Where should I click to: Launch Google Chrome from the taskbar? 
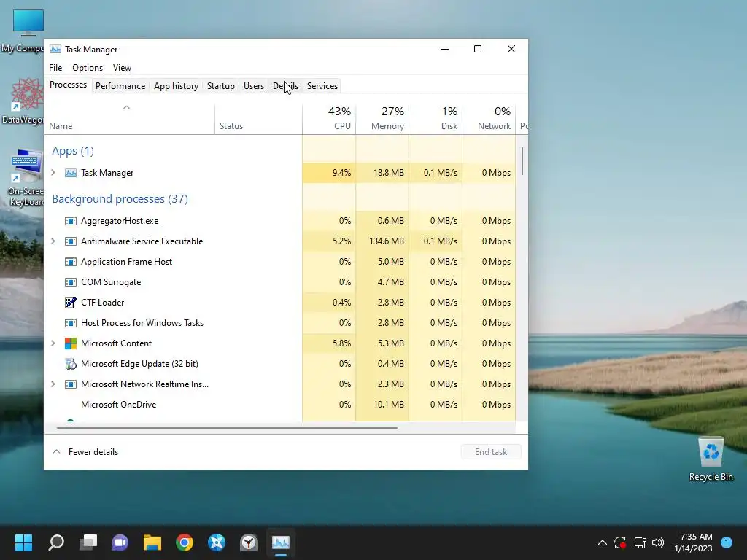pos(185,542)
